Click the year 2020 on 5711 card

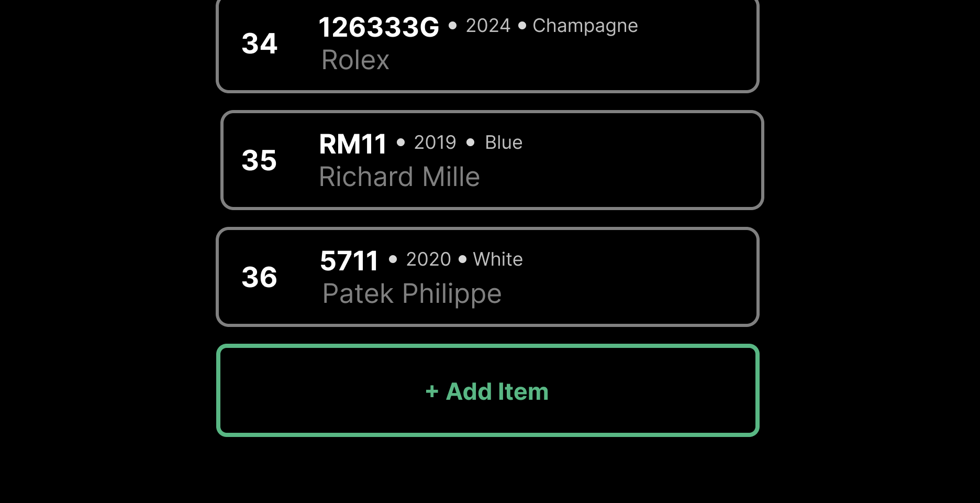428,259
